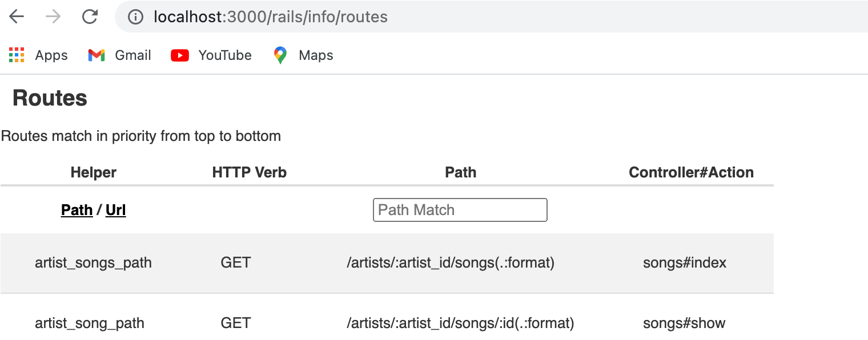The height and width of the screenshot is (340, 868).
Task: Expand the Controller#Action column header
Action: pos(691,172)
